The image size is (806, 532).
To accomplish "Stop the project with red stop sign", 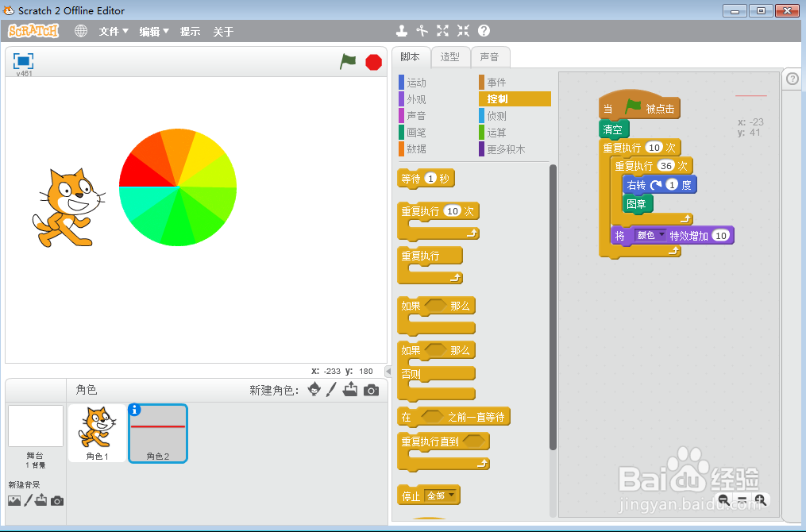I will point(374,62).
